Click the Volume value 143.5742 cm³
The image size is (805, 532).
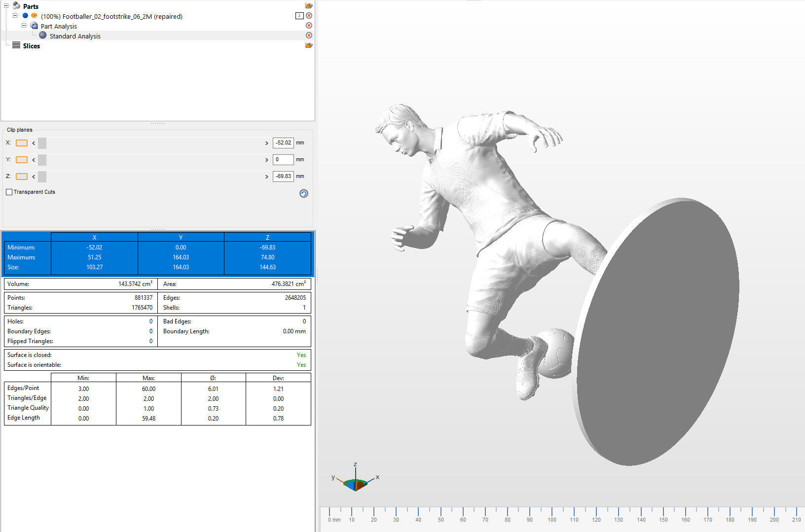click(135, 284)
